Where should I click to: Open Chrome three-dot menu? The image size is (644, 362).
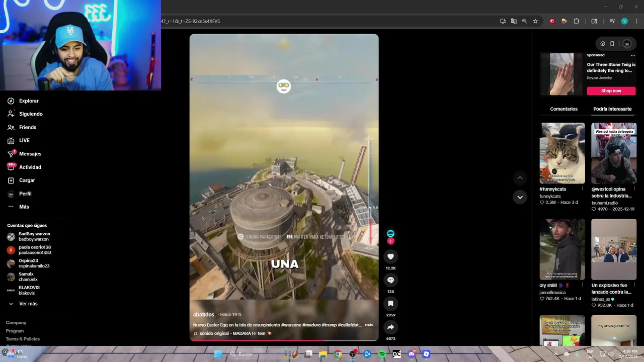click(x=635, y=21)
